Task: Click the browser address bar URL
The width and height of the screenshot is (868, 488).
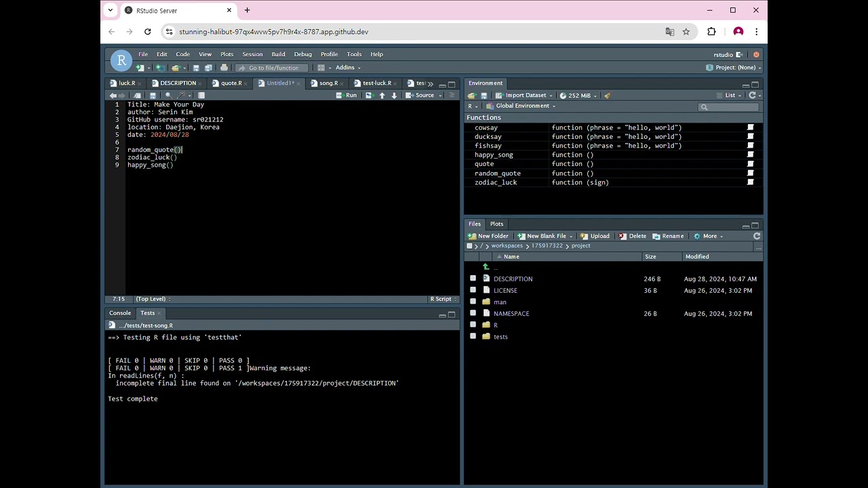Action: click(273, 32)
